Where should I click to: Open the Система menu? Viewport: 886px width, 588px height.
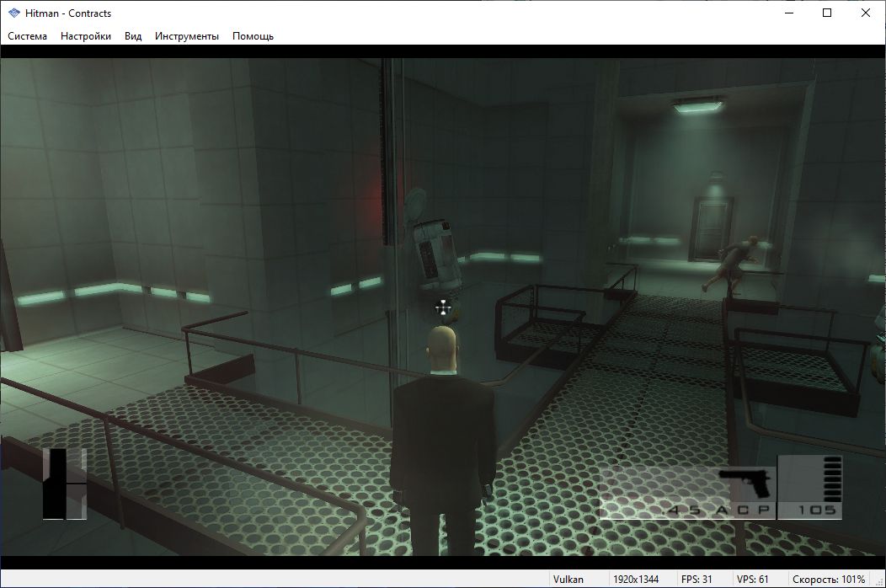point(27,36)
